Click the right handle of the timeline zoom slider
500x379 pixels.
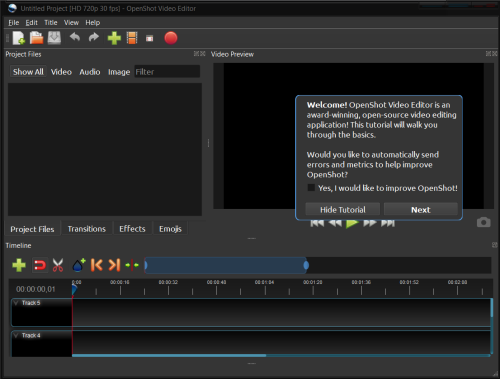(x=306, y=265)
